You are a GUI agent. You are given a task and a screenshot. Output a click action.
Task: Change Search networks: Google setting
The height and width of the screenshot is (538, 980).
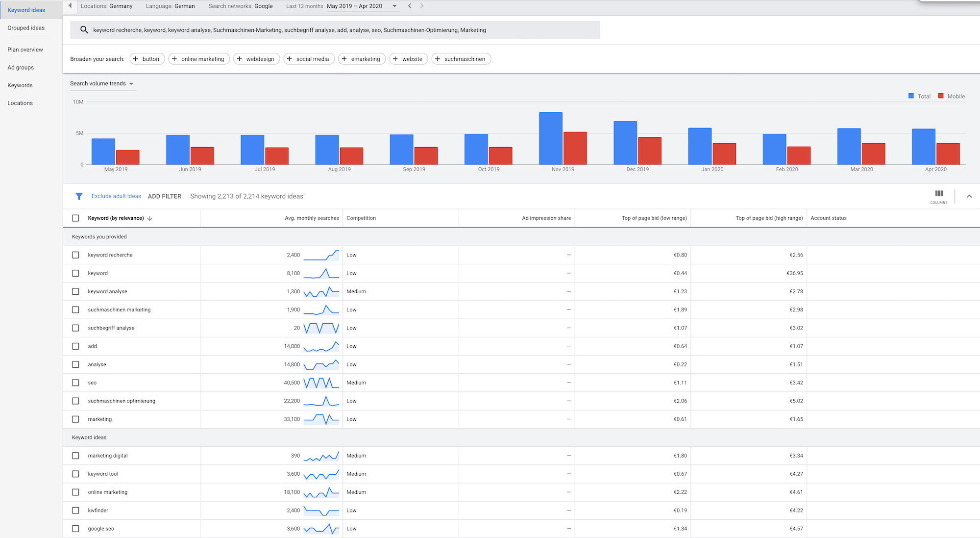pos(241,6)
